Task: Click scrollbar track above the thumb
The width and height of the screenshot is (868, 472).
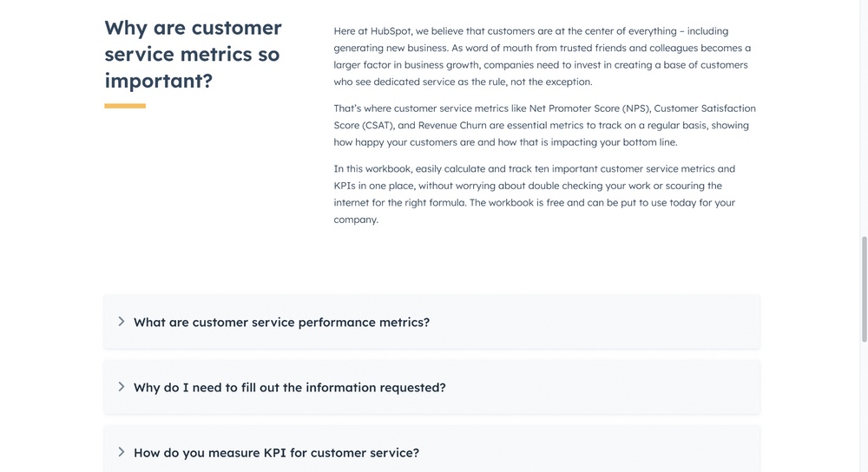Action: tap(865, 118)
